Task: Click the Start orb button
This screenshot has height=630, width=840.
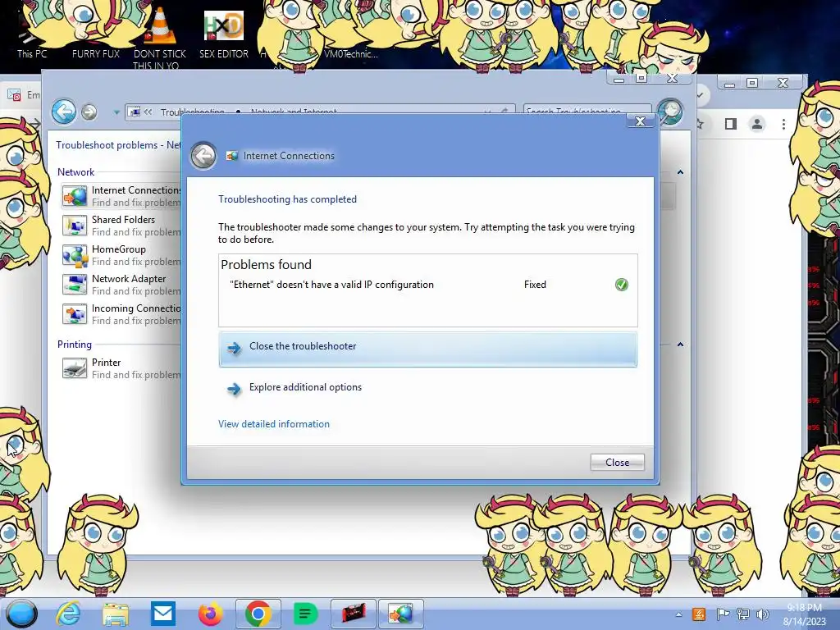Action: coord(21,614)
